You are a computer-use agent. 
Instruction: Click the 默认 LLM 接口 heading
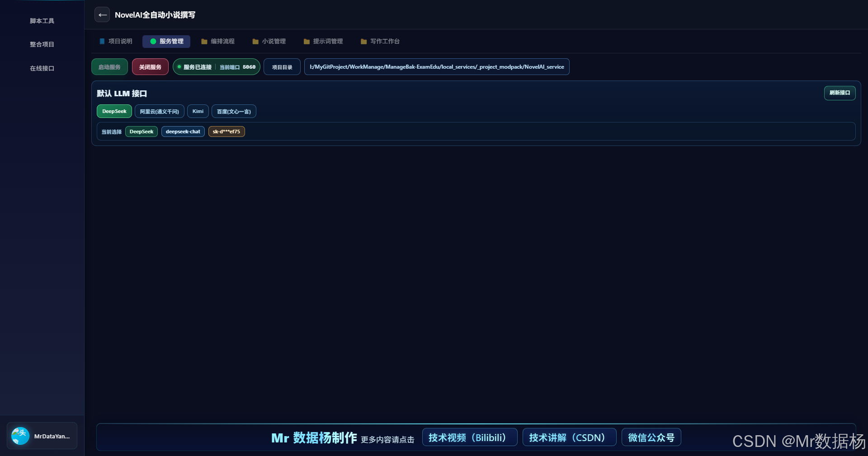122,94
